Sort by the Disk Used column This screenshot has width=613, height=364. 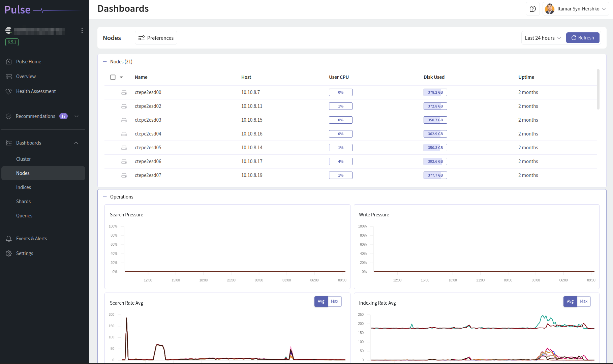[x=434, y=77]
